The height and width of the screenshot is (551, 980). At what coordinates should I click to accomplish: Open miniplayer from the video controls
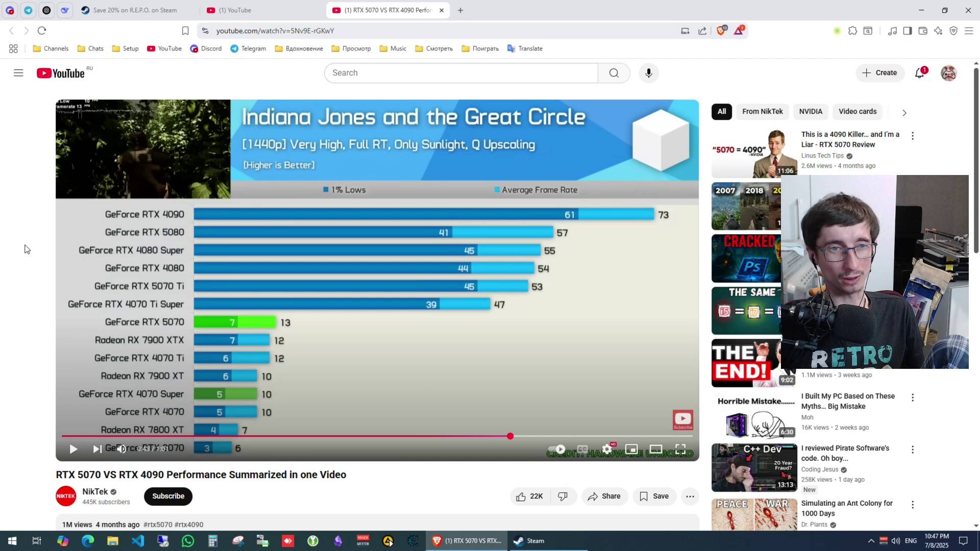click(631, 449)
